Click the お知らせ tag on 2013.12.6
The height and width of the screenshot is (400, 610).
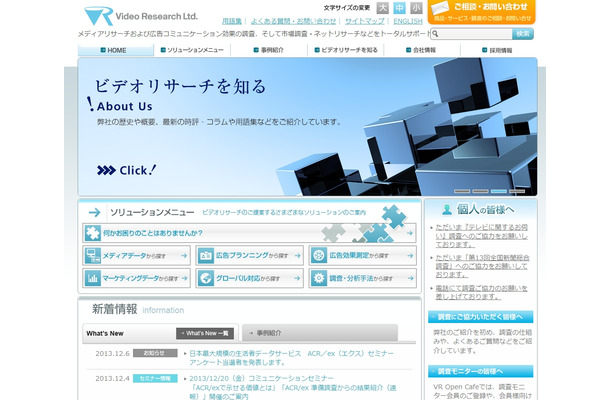[x=155, y=353]
